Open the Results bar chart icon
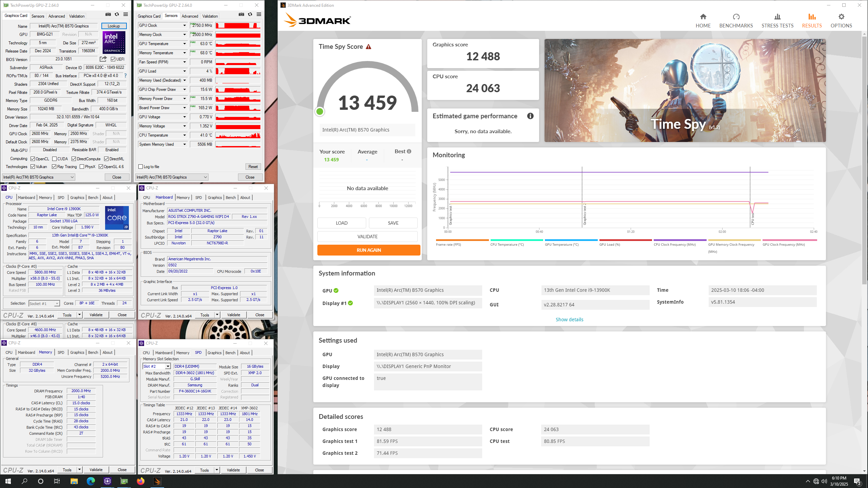Screen dimensions: 868x488 pos(812,17)
